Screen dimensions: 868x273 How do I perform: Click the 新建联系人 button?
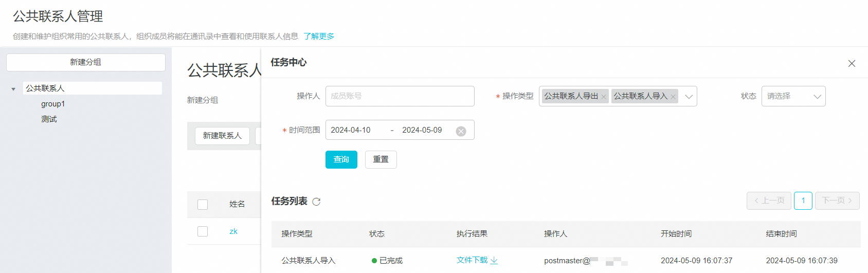coord(222,136)
